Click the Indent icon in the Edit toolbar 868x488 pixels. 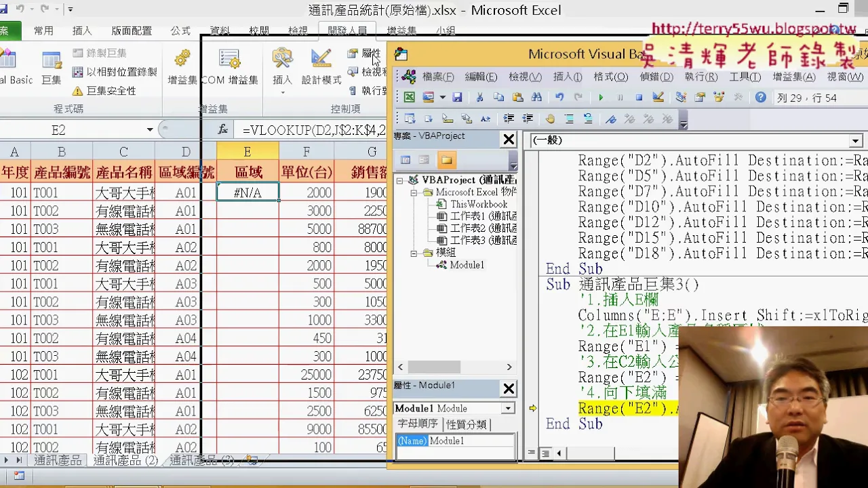click(x=508, y=119)
